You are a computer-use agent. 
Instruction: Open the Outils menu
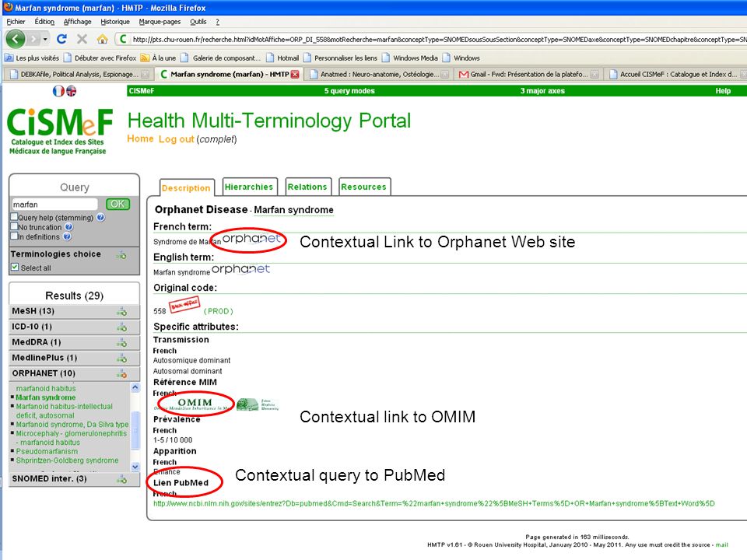198,22
